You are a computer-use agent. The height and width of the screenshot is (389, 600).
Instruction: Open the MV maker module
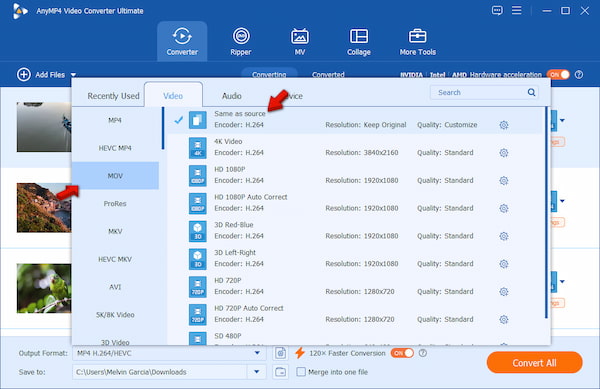click(x=300, y=41)
